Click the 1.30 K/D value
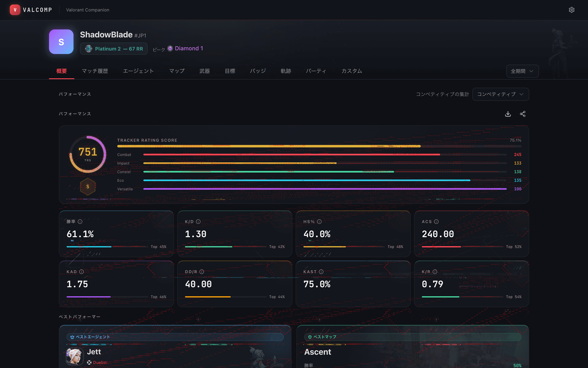Screen dimensions: 588x368 (196, 234)
